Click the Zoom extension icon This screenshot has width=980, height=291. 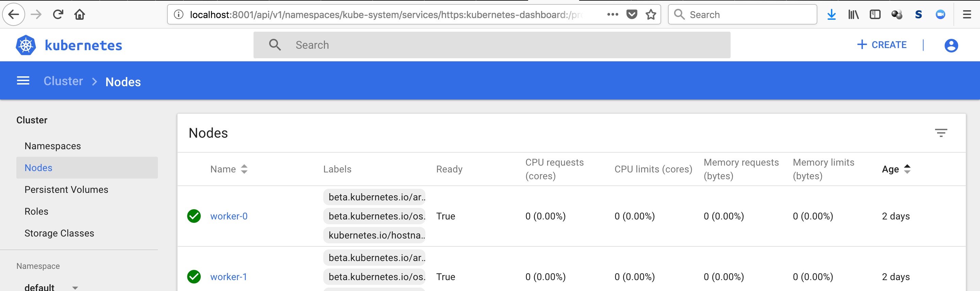(941, 14)
